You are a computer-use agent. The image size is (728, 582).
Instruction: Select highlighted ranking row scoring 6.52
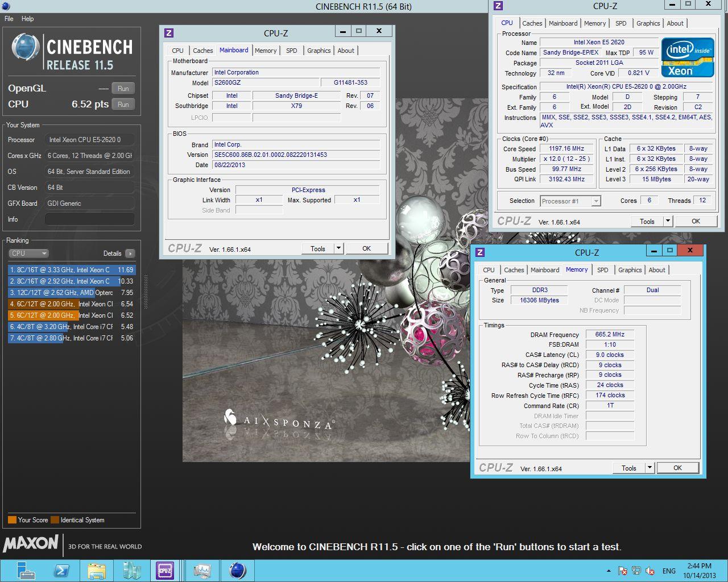click(x=72, y=315)
